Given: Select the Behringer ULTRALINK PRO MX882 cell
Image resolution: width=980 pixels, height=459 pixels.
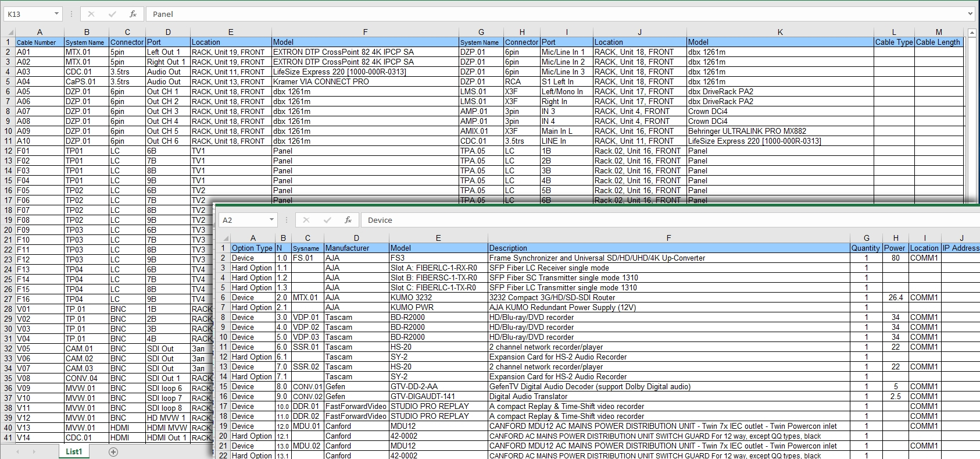Looking at the screenshot, I should coord(780,131).
